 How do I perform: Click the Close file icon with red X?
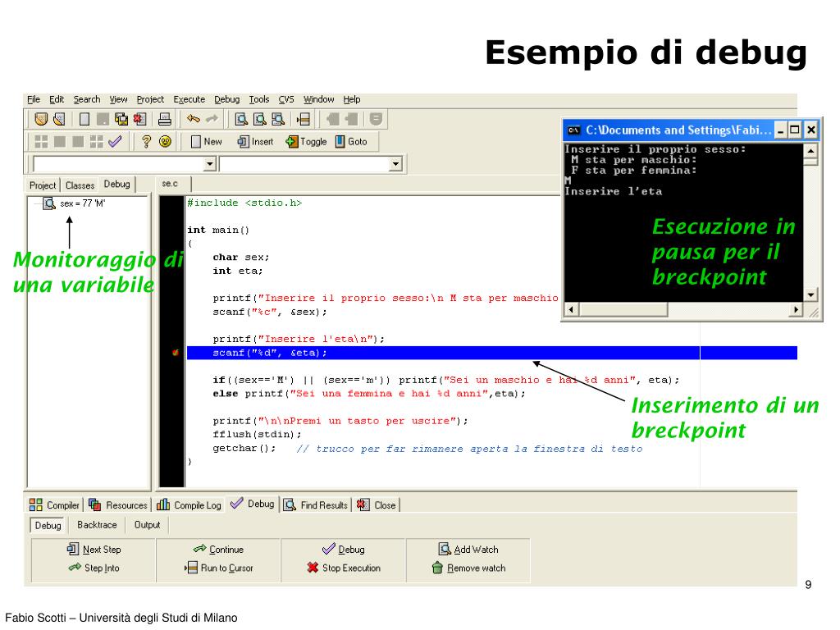click(x=139, y=119)
